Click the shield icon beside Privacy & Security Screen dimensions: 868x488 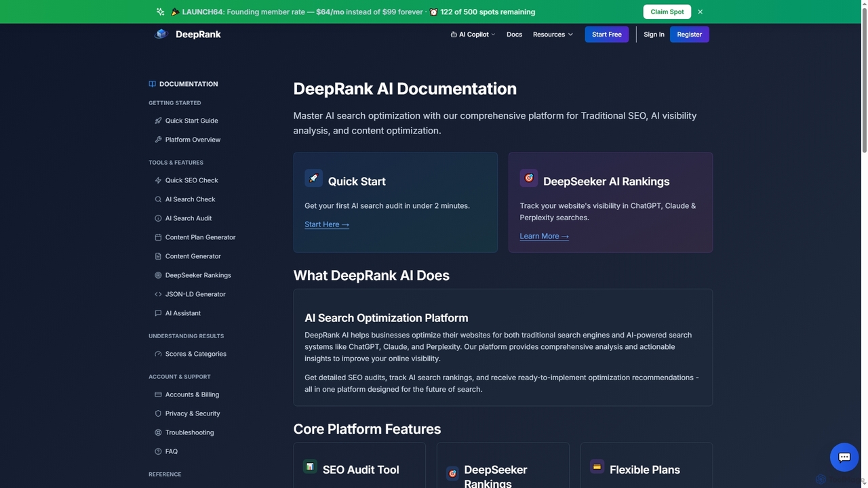tap(158, 413)
